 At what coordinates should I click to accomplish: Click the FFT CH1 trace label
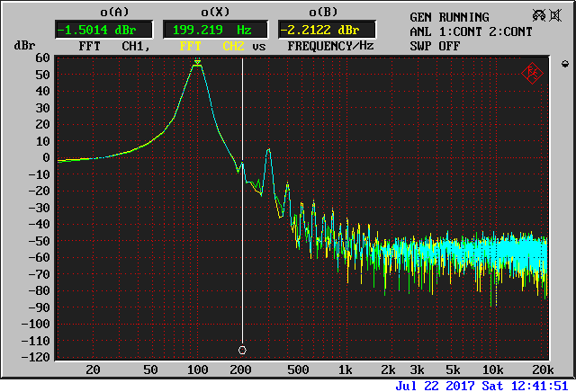[x=114, y=46]
